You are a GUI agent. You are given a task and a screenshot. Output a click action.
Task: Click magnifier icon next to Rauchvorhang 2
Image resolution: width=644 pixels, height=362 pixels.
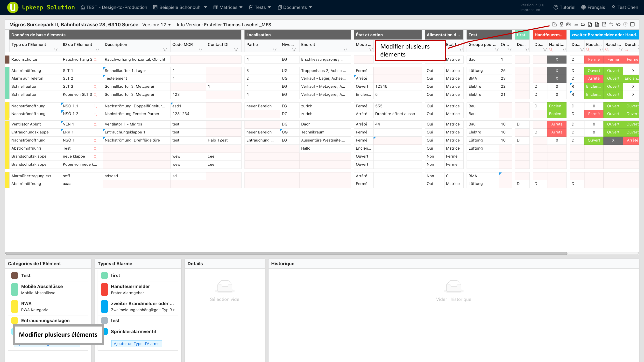[95, 60]
